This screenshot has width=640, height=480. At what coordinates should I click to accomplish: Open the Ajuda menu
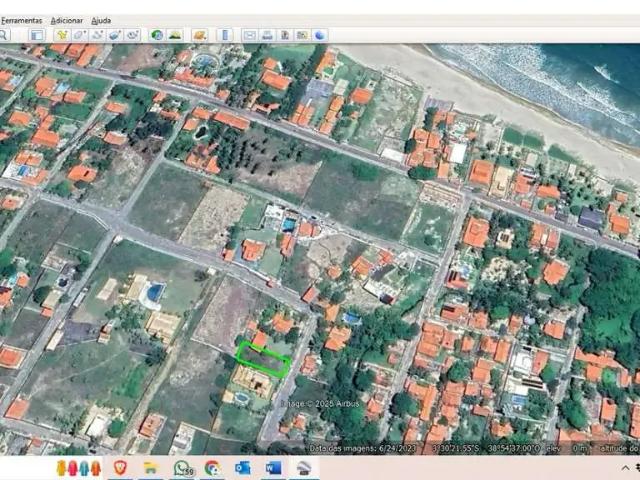coord(101,20)
